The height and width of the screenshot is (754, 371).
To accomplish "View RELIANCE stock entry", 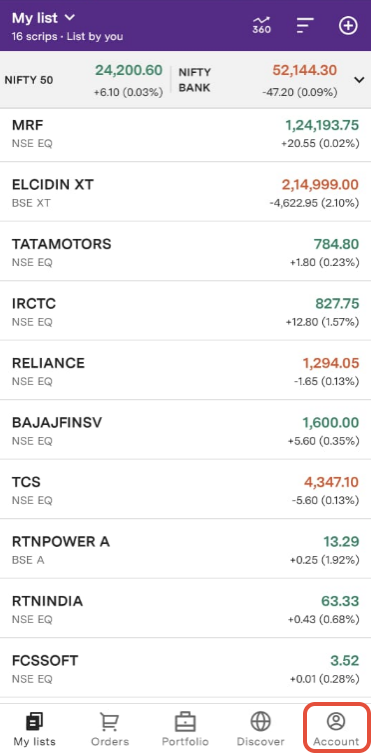I will pyautogui.click(x=186, y=371).
